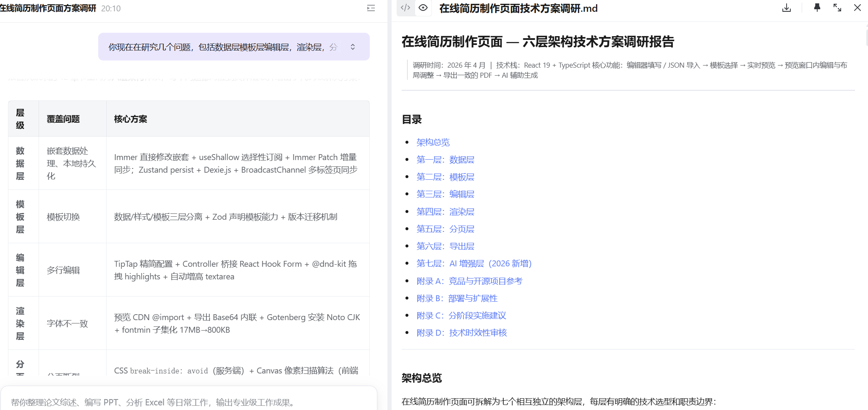The image size is (868, 410).
Task: Switch to source code view icon
Action: (x=405, y=8)
